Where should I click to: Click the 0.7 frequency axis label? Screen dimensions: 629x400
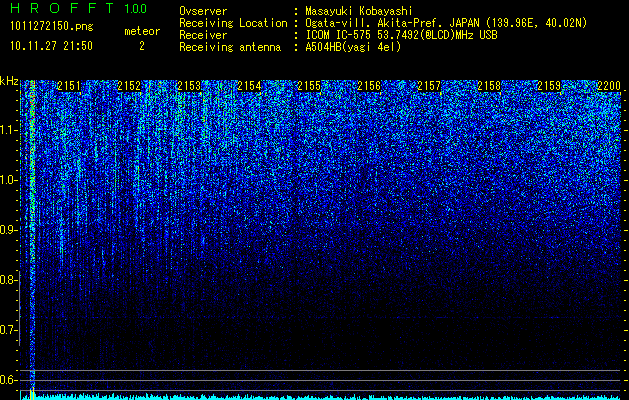7,330
